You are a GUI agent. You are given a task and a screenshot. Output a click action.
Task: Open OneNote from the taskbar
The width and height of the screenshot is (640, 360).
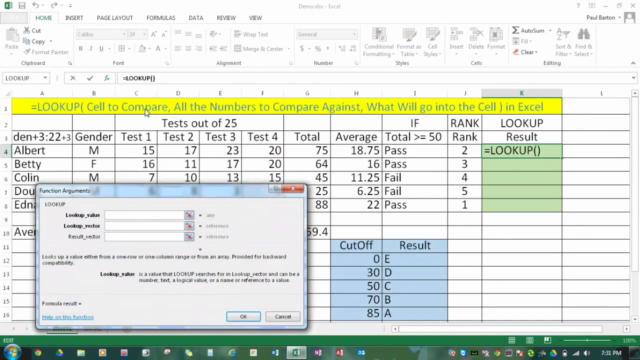[x=318, y=353]
